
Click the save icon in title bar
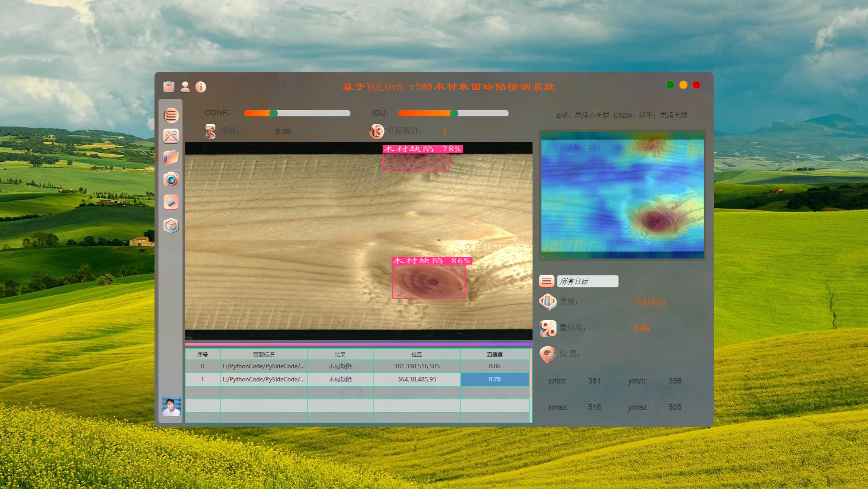pyautogui.click(x=169, y=87)
